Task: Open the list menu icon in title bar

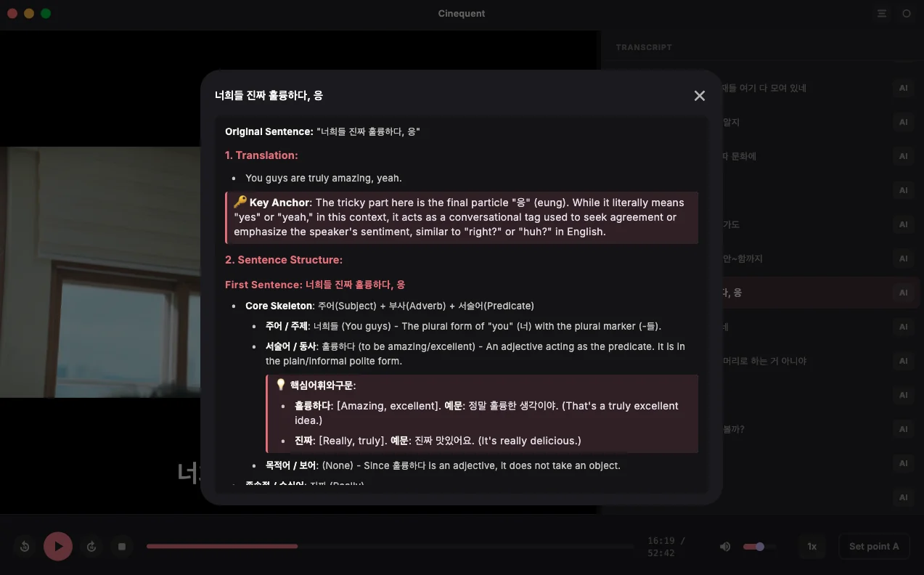Action: click(882, 14)
